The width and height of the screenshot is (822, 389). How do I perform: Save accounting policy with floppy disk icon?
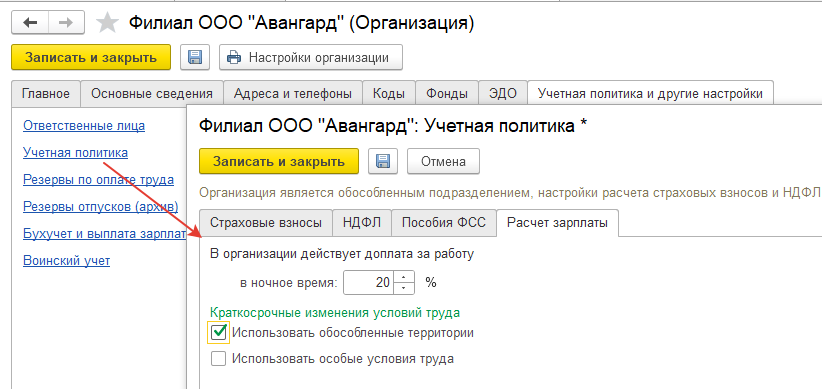coord(383,161)
